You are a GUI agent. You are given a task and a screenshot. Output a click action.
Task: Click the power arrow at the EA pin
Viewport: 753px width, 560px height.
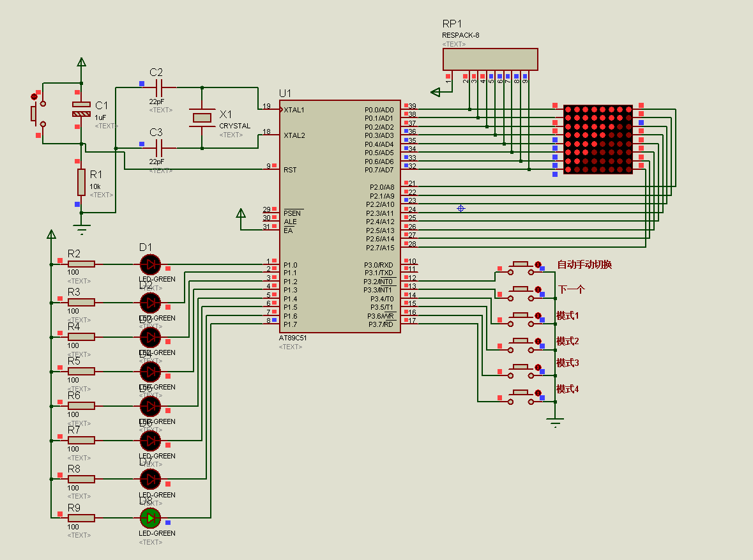pyautogui.click(x=241, y=213)
